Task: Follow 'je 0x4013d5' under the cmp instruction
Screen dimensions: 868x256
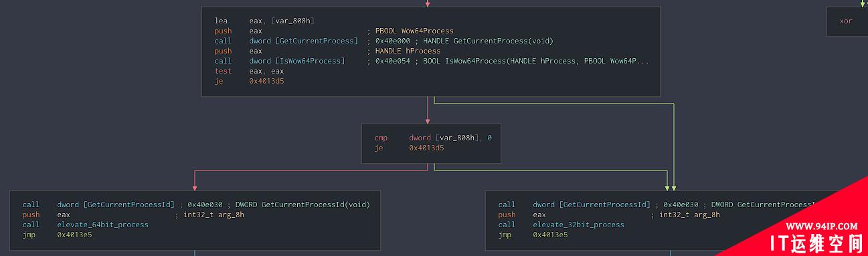Action: (x=409, y=148)
